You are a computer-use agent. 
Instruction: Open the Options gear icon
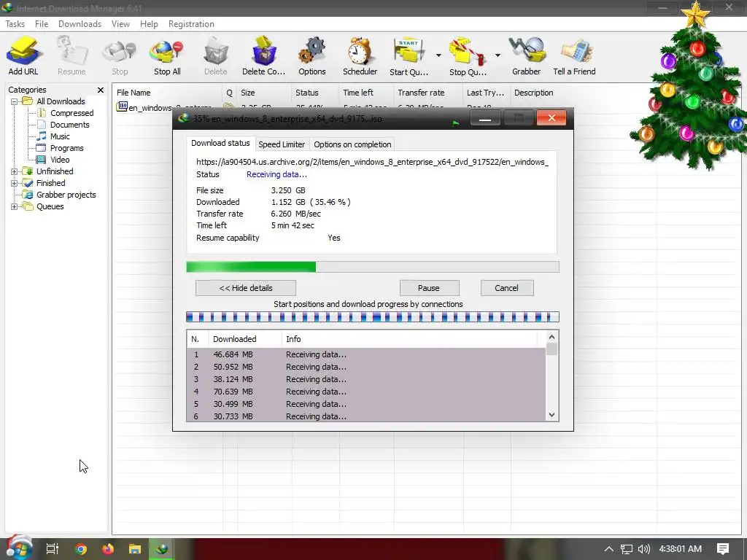tap(312, 56)
